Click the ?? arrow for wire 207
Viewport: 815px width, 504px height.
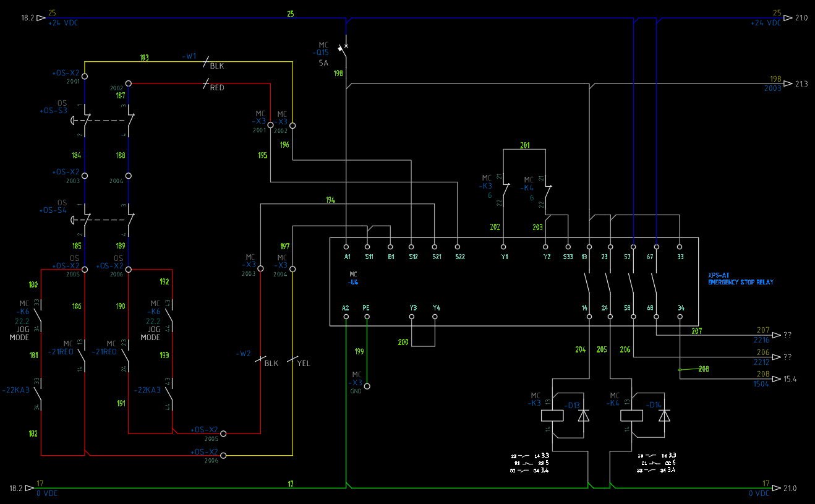[x=778, y=335]
